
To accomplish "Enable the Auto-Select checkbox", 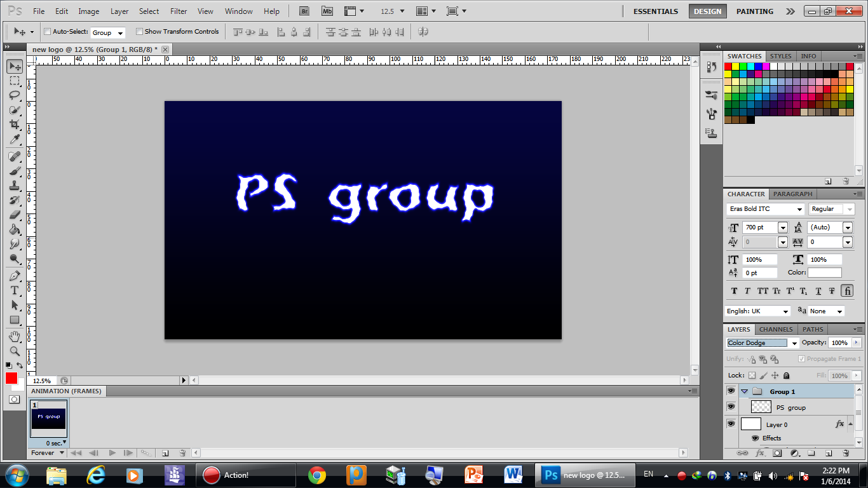I will pos(48,32).
